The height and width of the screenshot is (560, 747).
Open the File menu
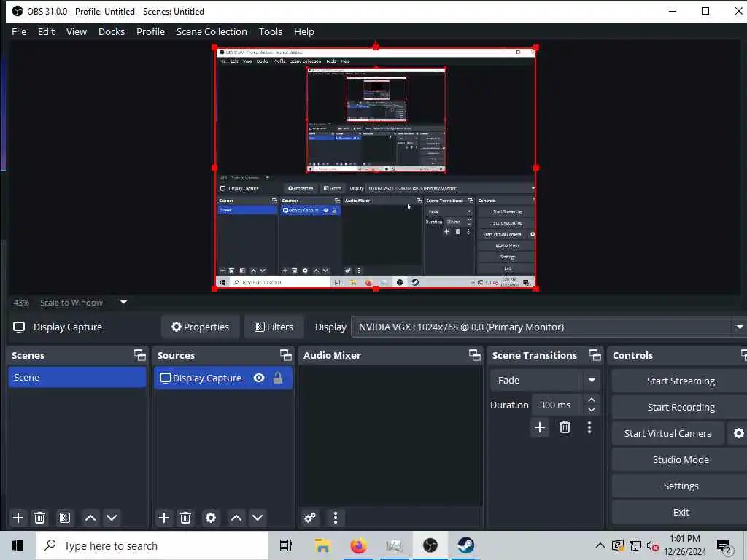tap(19, 31)
